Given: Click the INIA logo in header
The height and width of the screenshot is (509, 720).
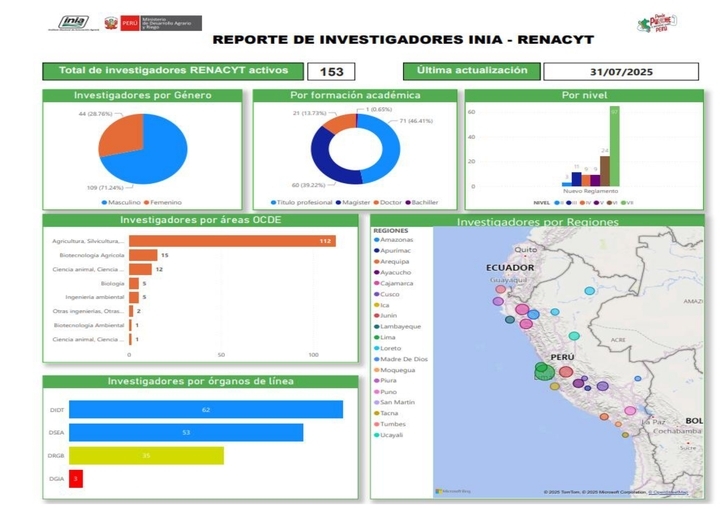Looking at the screenshot, I should pyautogui.click(x=73, y=22).
